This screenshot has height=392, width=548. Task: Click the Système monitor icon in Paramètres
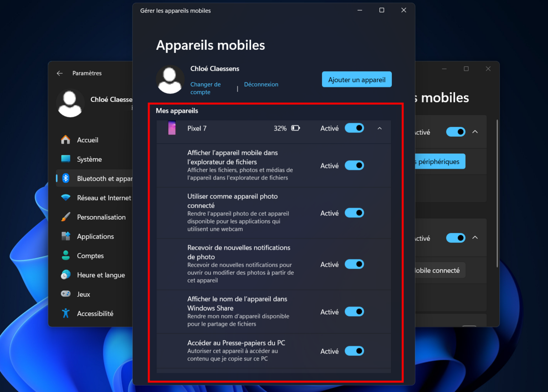pos(66,159)
